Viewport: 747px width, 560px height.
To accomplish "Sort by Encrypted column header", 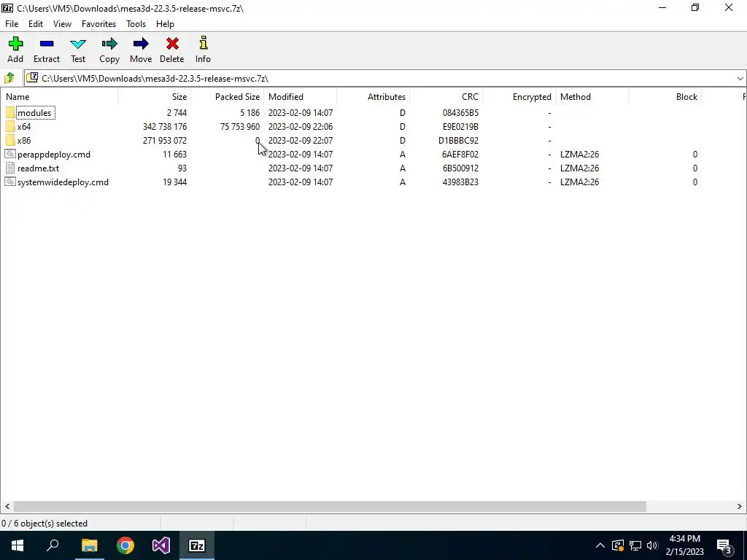I will click(x=519, y=97).
